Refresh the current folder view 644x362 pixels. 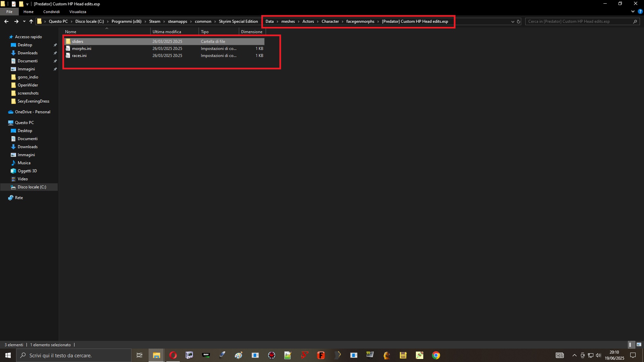coord(518,21)
